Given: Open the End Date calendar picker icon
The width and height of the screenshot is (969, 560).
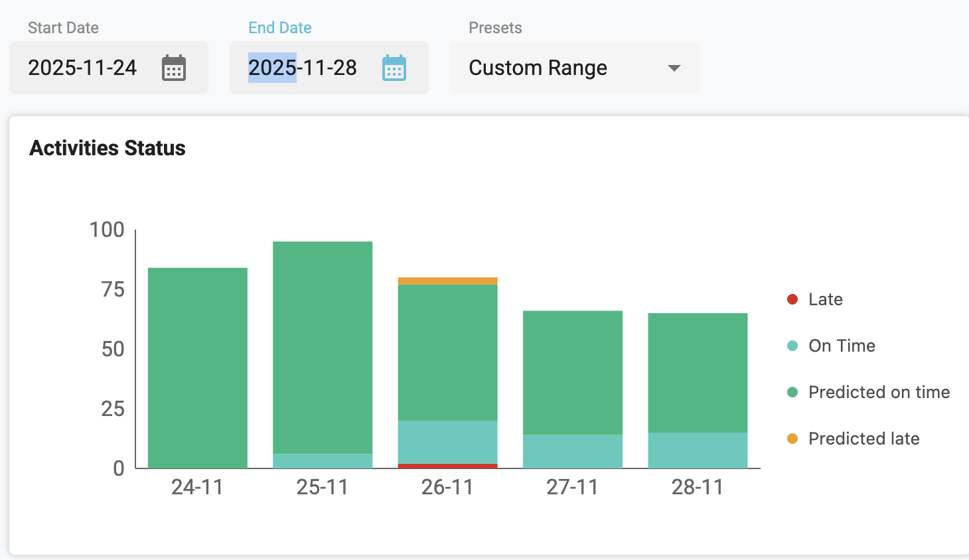Looking at the screenshot, I should tap(394, 68).
